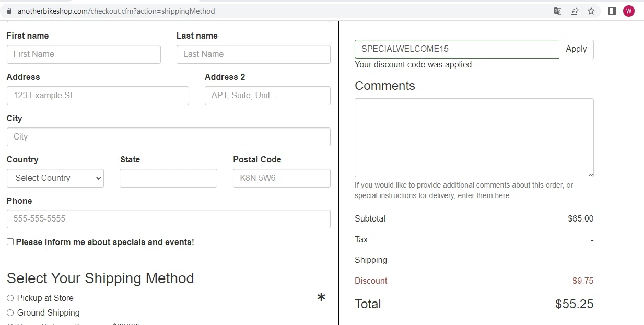Focus the Postal Code field
The width and height of the screenshot is (644, 325).
tap(282, 178)
